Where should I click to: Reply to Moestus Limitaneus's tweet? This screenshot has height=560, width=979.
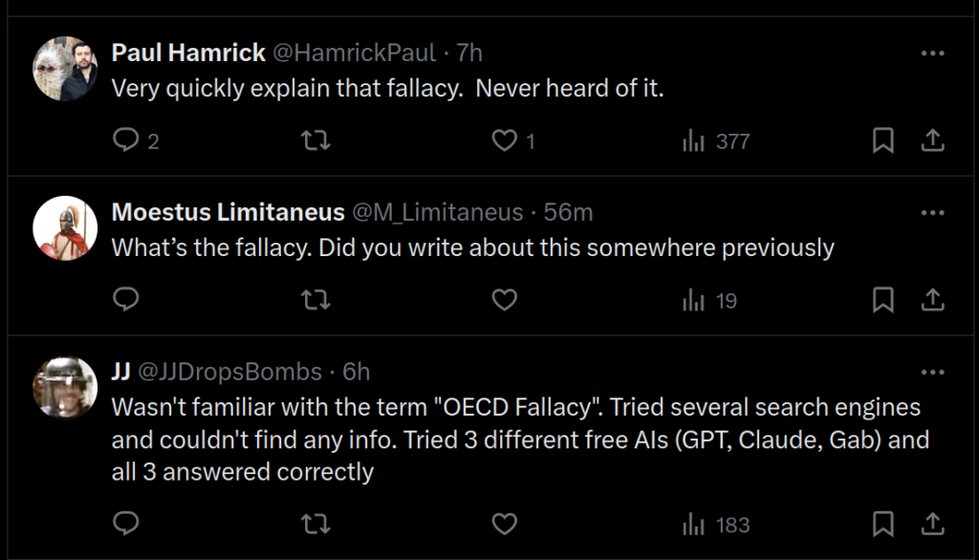tap(126, 301)
